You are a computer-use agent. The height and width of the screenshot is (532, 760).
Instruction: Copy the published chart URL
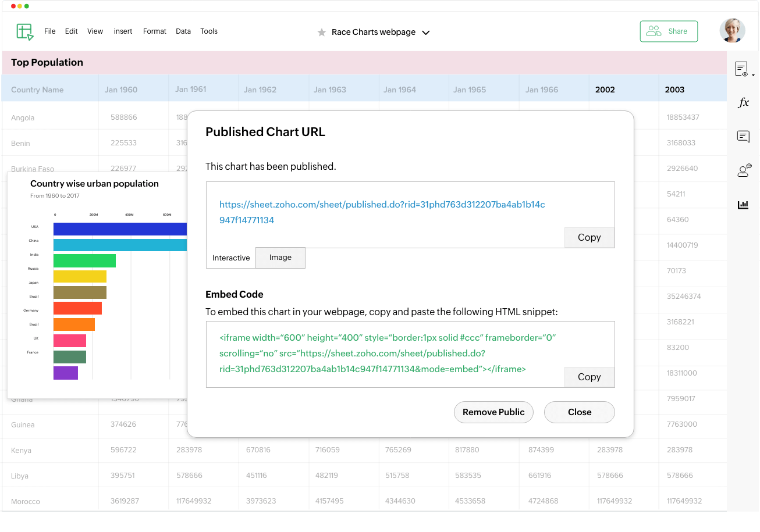click(x=589, y=237)
